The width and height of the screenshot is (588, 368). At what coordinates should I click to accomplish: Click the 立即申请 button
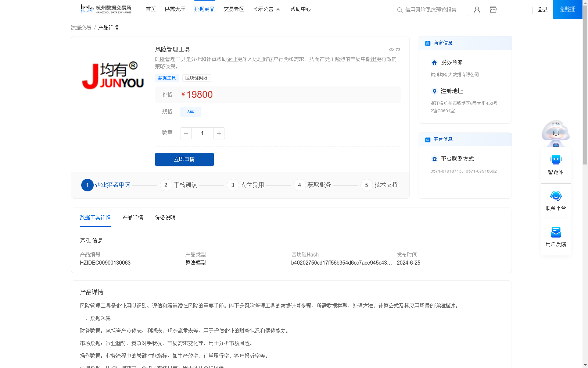click(184, 159)
